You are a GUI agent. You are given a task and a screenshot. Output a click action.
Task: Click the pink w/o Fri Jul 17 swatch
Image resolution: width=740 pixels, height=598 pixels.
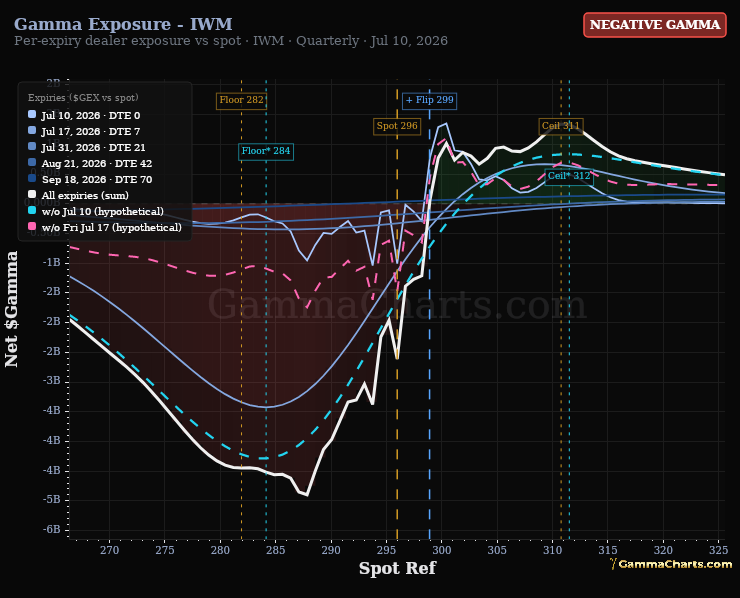point(32,227)
